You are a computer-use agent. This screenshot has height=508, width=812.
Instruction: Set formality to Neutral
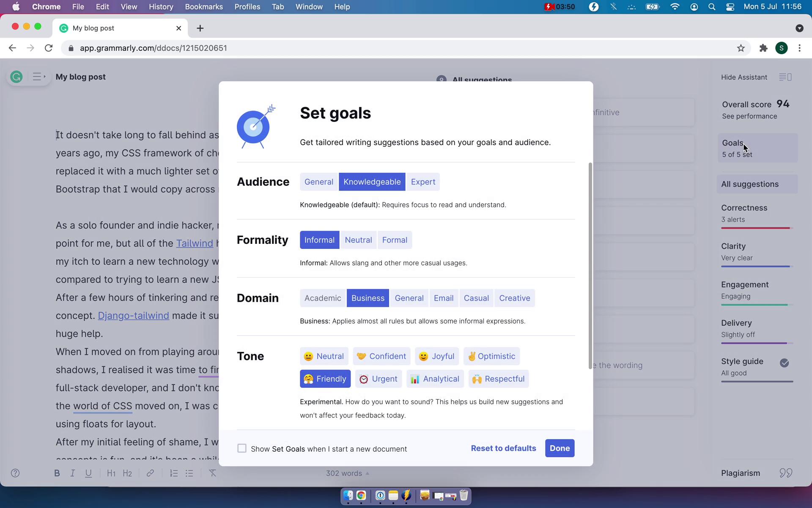(358, 240)
